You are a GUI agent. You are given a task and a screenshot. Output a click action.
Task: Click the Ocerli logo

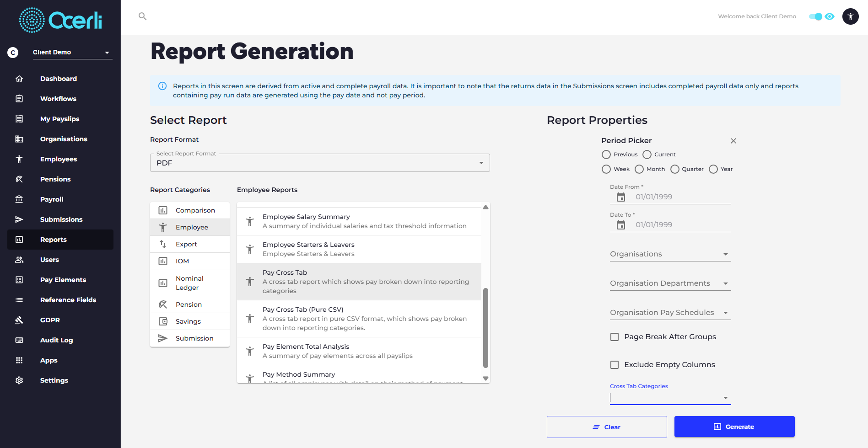click(x=60, y=20)
